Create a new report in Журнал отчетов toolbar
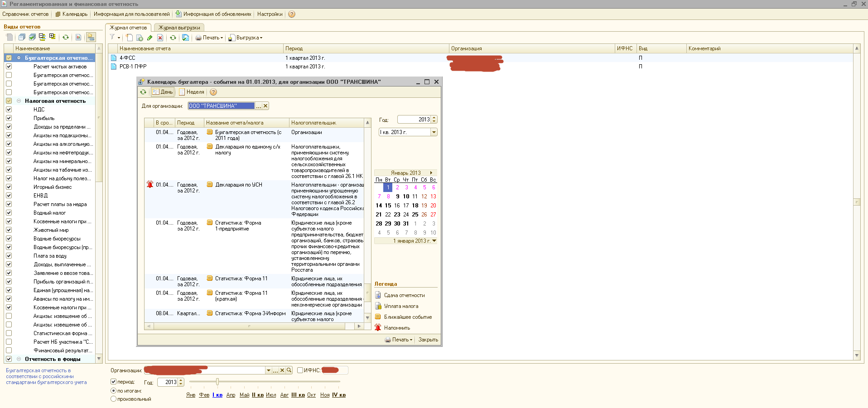The height and width of the screenshot is (408, 868). [130, 38]
